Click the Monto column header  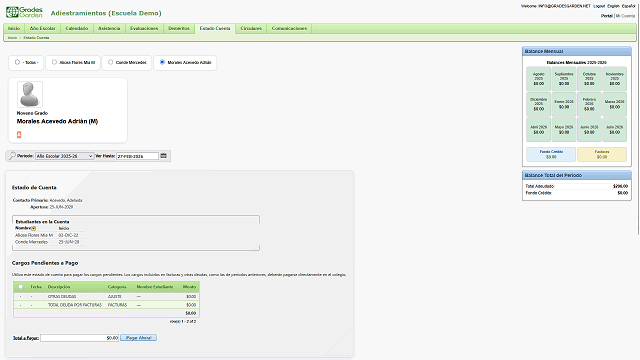(189, 287)
